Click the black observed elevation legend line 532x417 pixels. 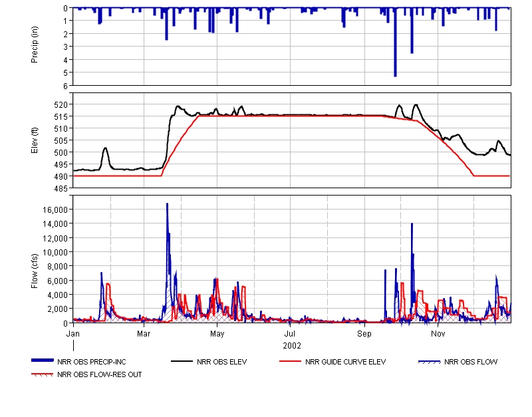(182, 361)
